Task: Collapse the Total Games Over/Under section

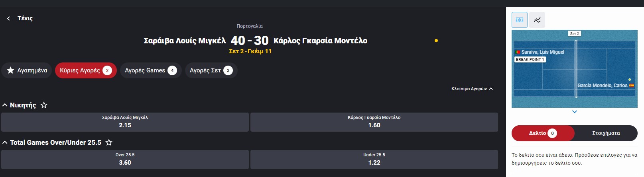Action: [x=5, y=142]
